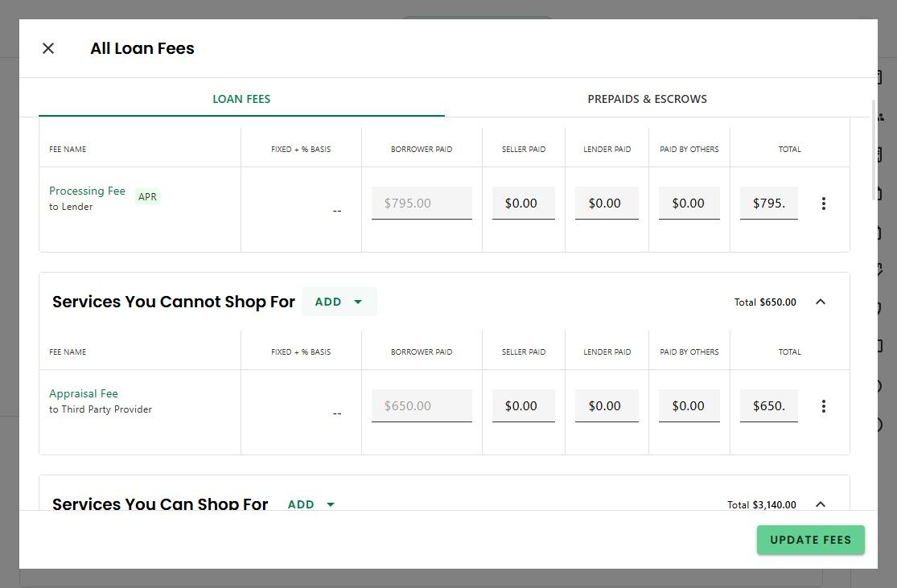Edit Processing Fee Lender Paid amount

coord(606,204)
